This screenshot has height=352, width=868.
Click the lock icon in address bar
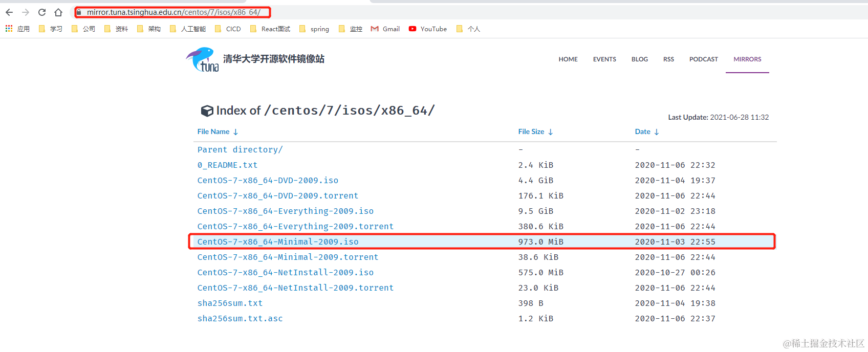tap(79, 12)
